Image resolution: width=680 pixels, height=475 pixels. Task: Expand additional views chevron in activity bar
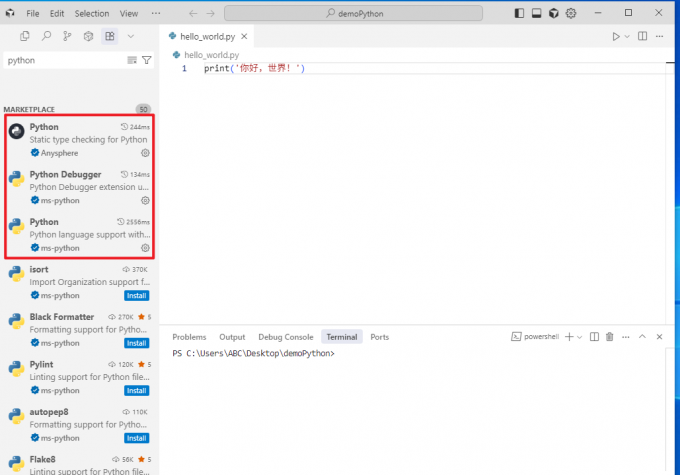[131, 36]
